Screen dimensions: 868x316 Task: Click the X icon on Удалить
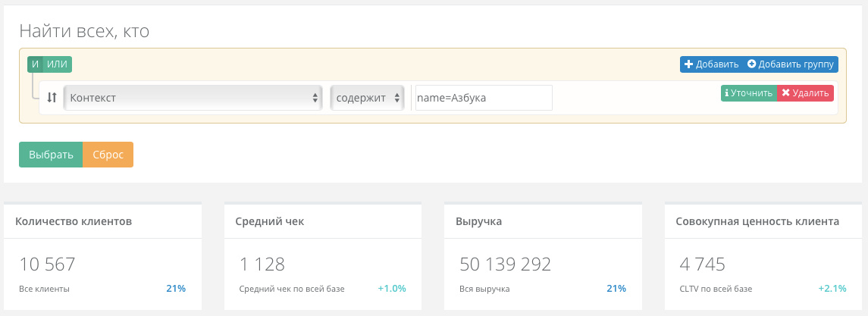point(785,93)
